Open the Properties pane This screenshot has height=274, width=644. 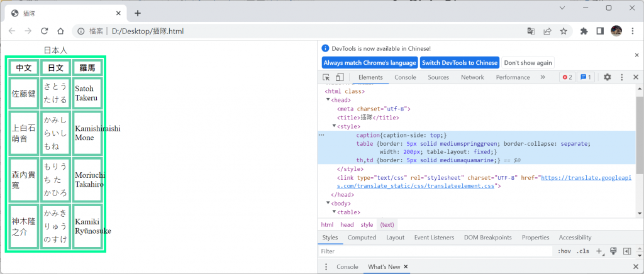(536, 238)
